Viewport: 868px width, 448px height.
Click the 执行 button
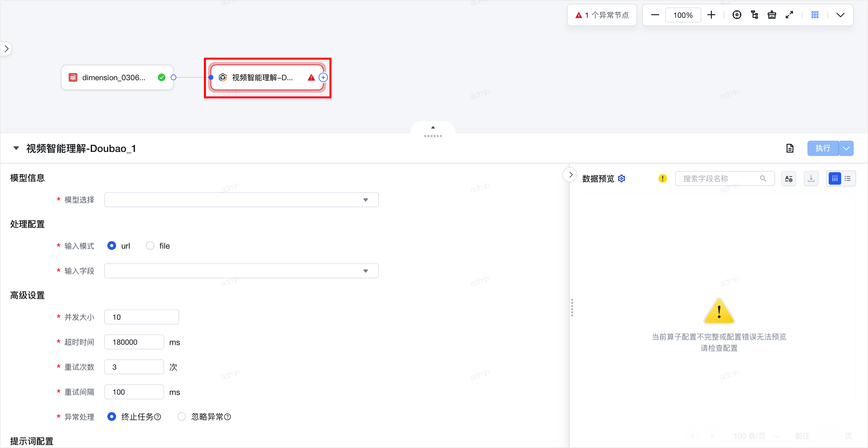823,148
